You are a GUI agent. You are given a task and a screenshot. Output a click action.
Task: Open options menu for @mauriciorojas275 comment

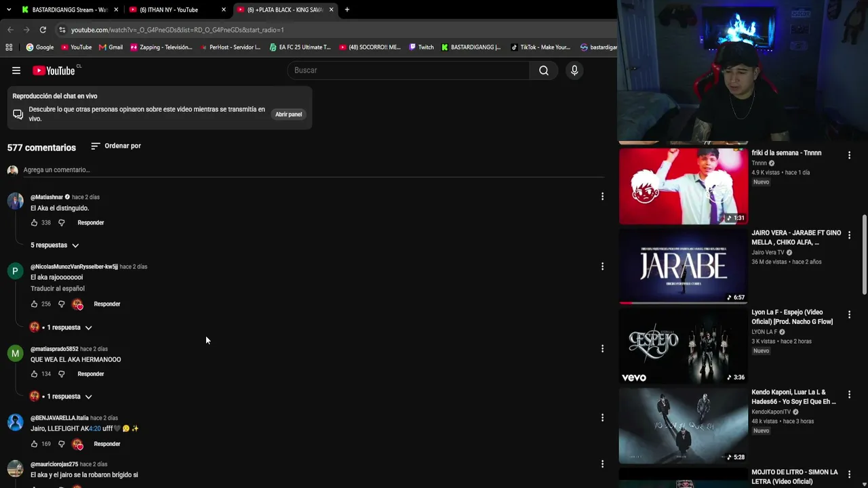pos(602,464)
